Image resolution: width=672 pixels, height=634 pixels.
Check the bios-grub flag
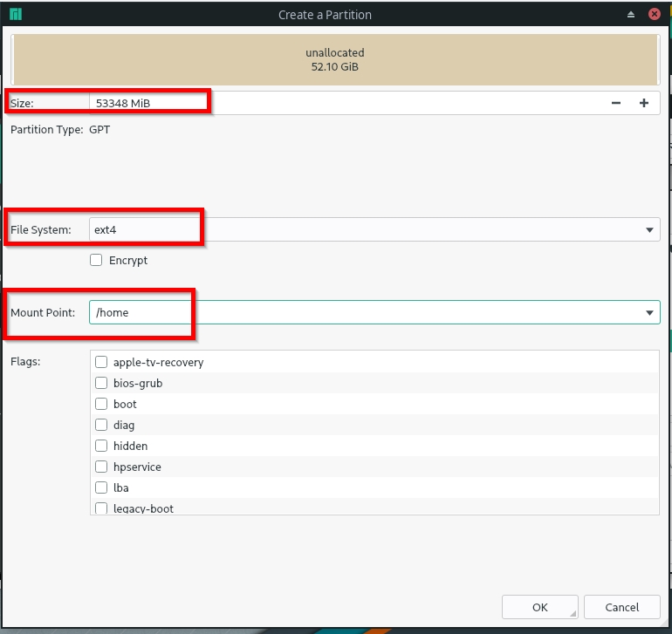[x=101, y=383]
